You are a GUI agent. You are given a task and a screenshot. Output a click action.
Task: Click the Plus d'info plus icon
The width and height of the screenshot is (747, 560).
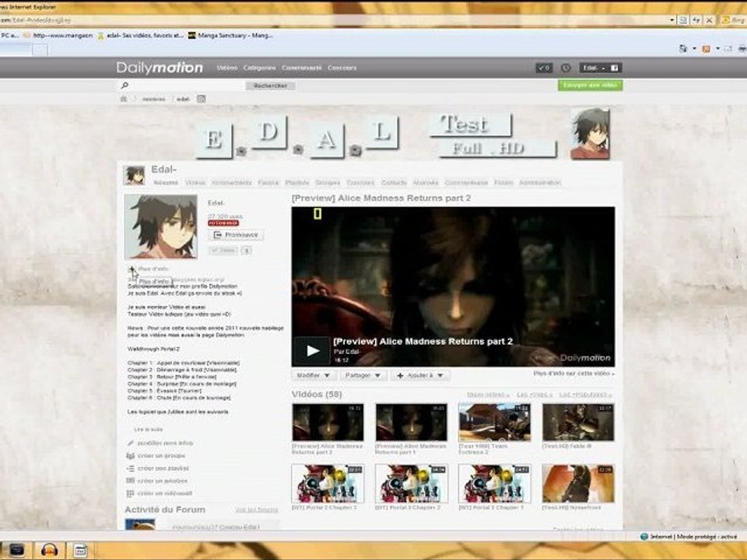click(132, 269)
